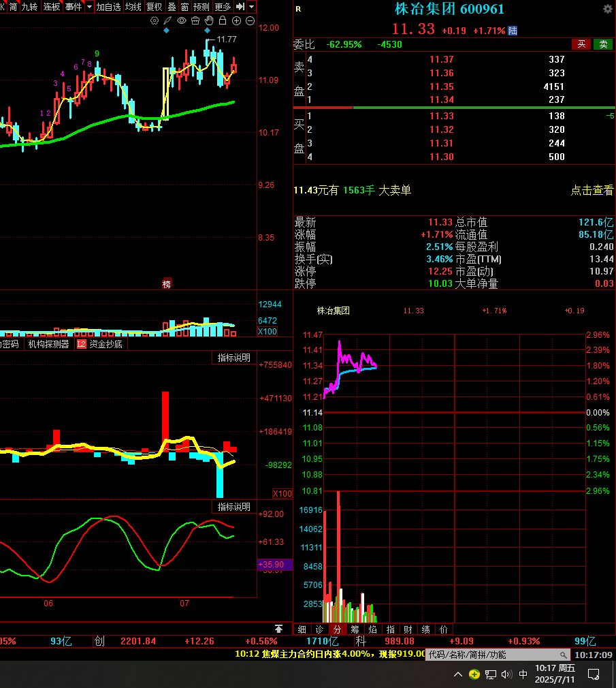Select the 分 intraday tab

(337, 629)
